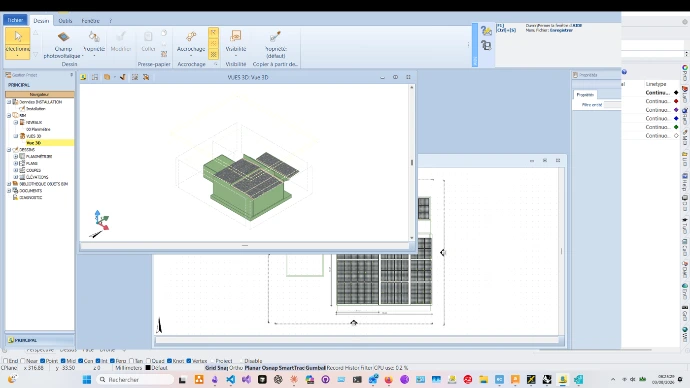Collapse Données INSTALLATION tree node

9,102
